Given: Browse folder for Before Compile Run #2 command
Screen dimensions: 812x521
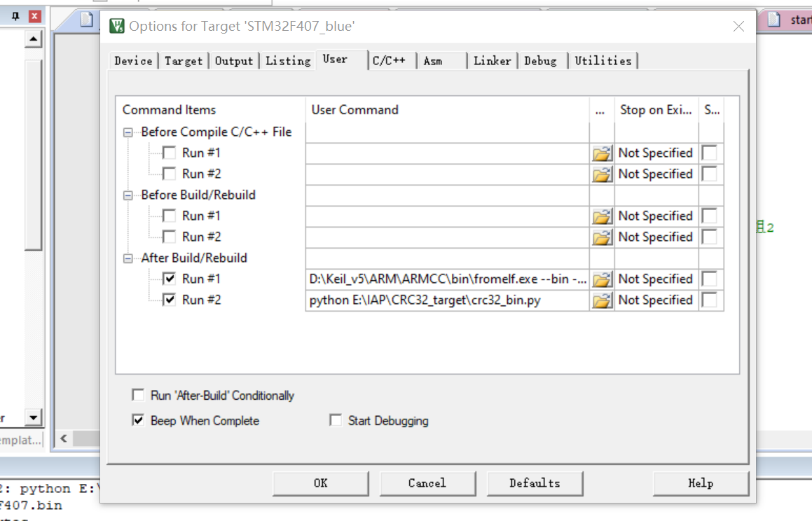Looking at the screenshot, I should (x=602, y=174).
